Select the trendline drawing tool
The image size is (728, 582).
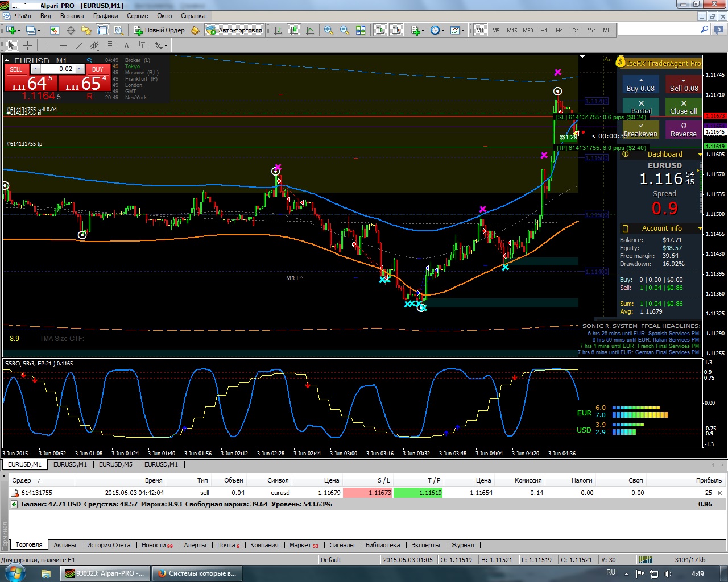pyautogui.click(x=78, y=45)
